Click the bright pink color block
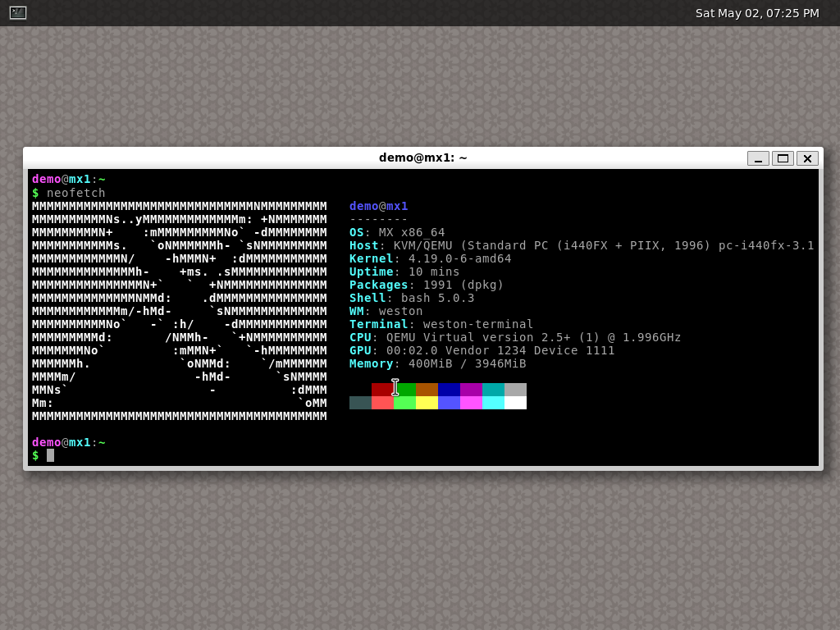This screenshot has width=840, height=630. (472, 403)
